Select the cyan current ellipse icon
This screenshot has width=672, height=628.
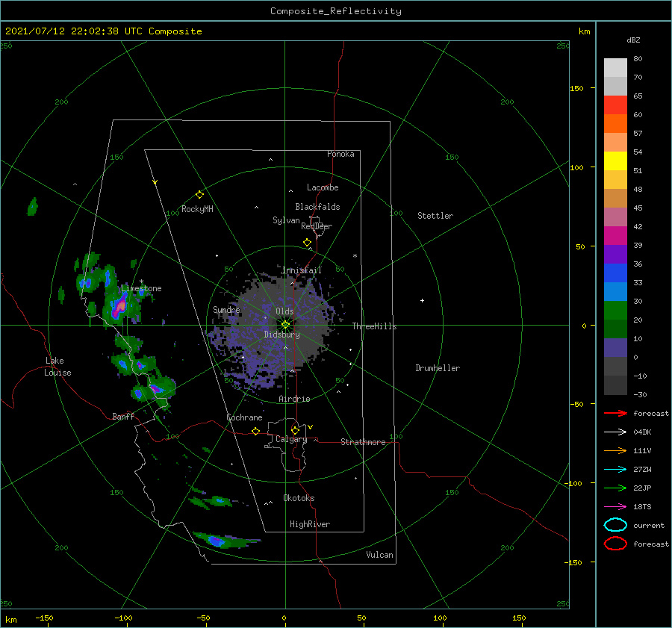coord(615,525)
